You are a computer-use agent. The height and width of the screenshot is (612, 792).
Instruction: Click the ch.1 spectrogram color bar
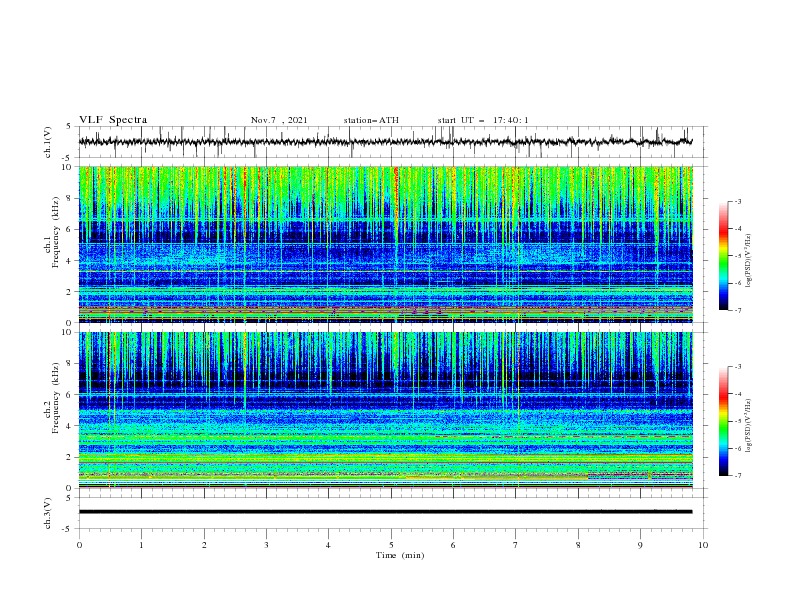723,256
